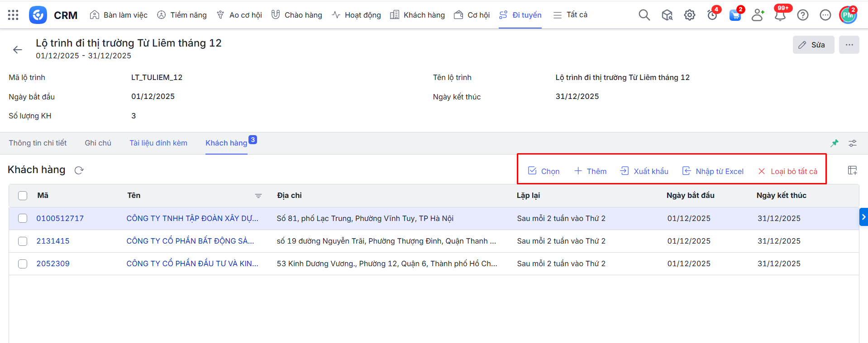
Task: Open the notifications bell icon
Action: pos(780,15)
